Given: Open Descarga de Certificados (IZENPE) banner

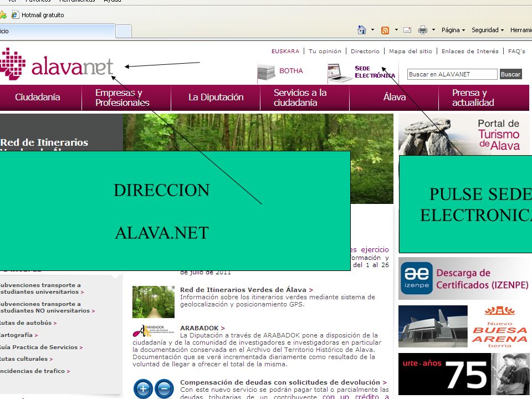Looking at the screenshot, I should point(464,278).
